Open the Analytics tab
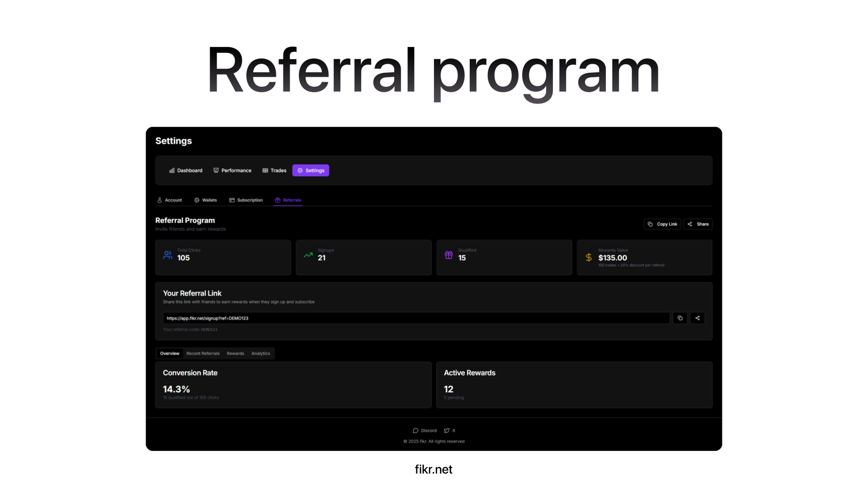Image resolution: width=868 pixels, height=488 pixels. [x=260, y=353]
